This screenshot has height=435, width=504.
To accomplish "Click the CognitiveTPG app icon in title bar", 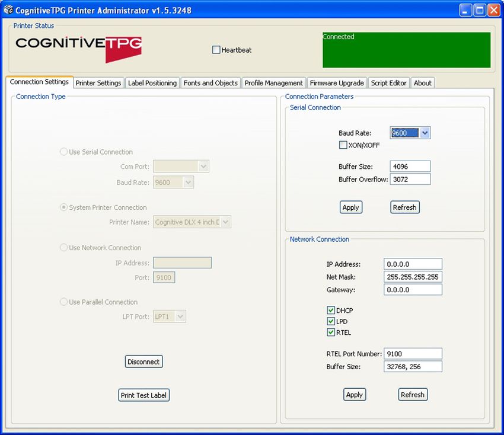I will 8,10.
